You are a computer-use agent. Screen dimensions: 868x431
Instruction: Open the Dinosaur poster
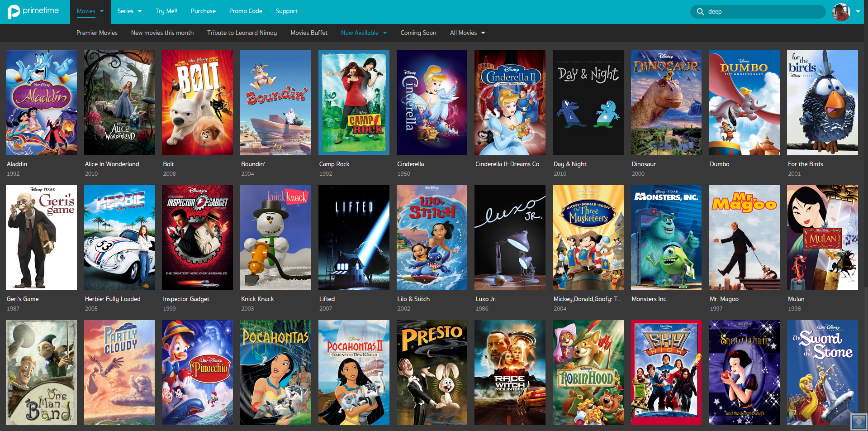tap(666, 103)
